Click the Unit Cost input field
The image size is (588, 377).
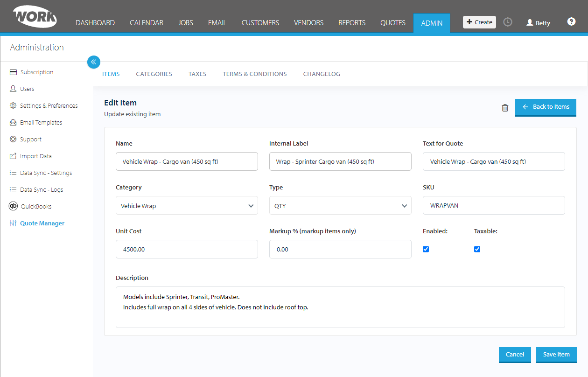pyautogui.click(x=187, y=249)
